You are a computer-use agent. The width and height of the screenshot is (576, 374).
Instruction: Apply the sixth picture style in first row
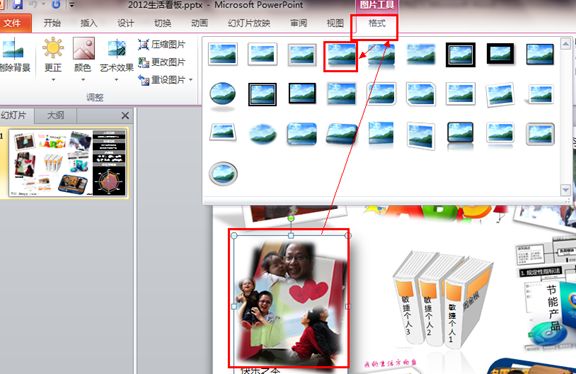click(421, 54)
